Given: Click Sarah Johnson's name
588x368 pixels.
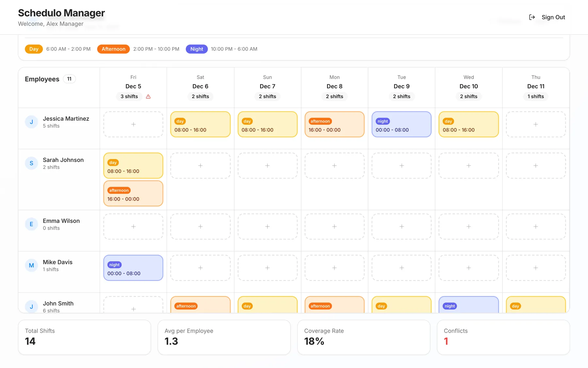Looking at the screenshot, I should (x=63, y=160).
